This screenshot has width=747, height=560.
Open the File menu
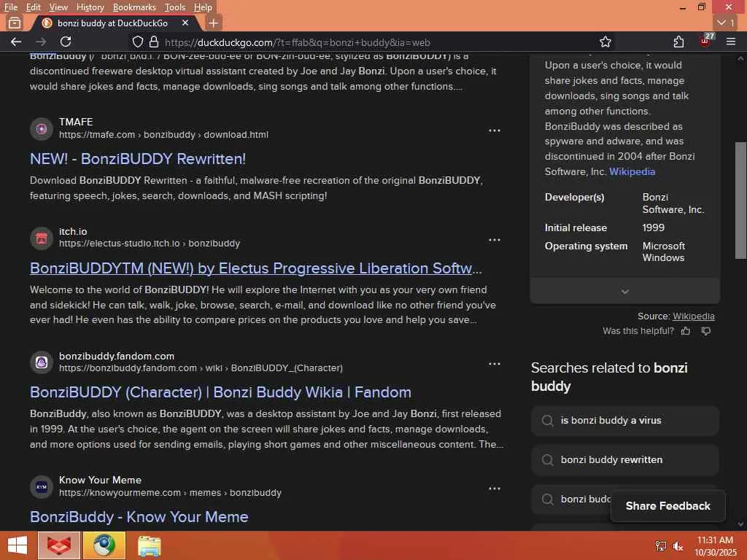click(x=10, y=7)
